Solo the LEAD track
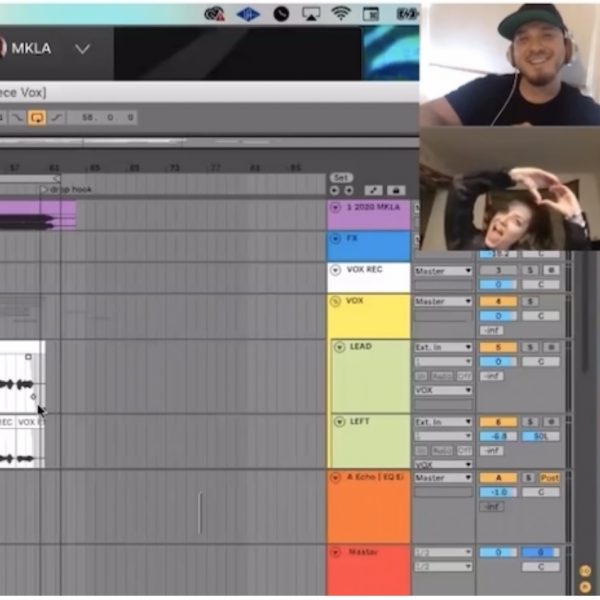 [x=530, y=347]
